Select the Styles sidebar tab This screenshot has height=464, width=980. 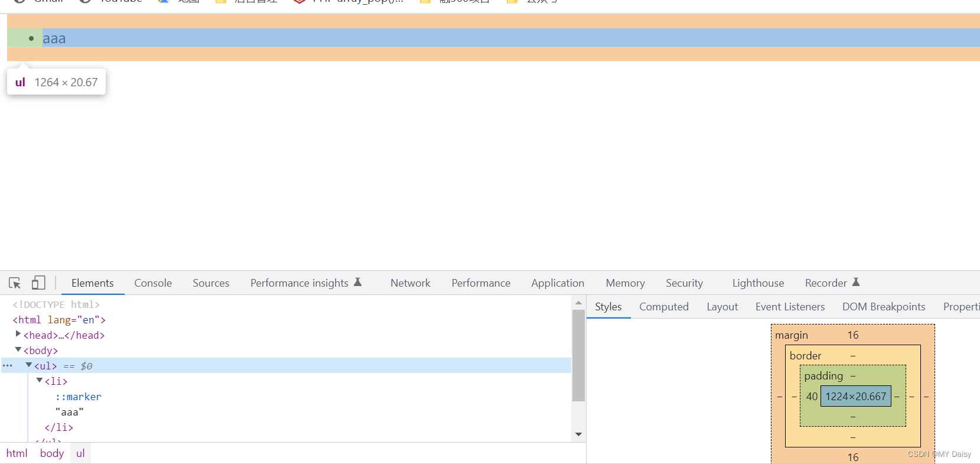tap(608, 307)
